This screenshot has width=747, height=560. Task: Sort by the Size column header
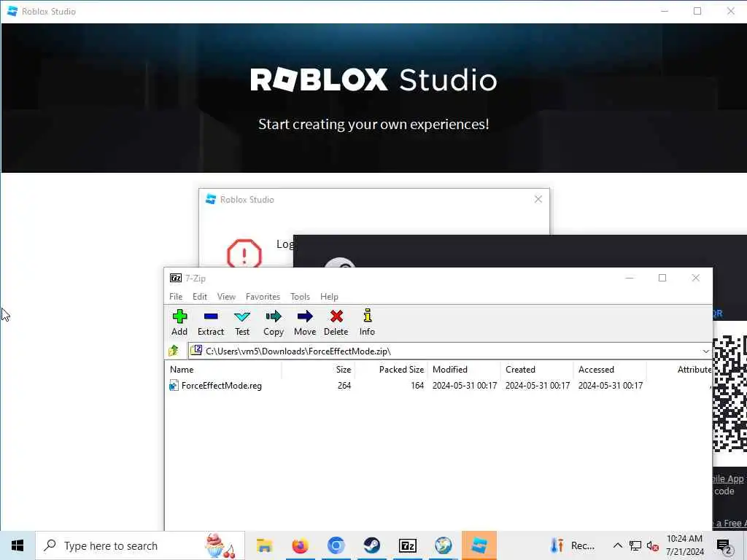318,370
